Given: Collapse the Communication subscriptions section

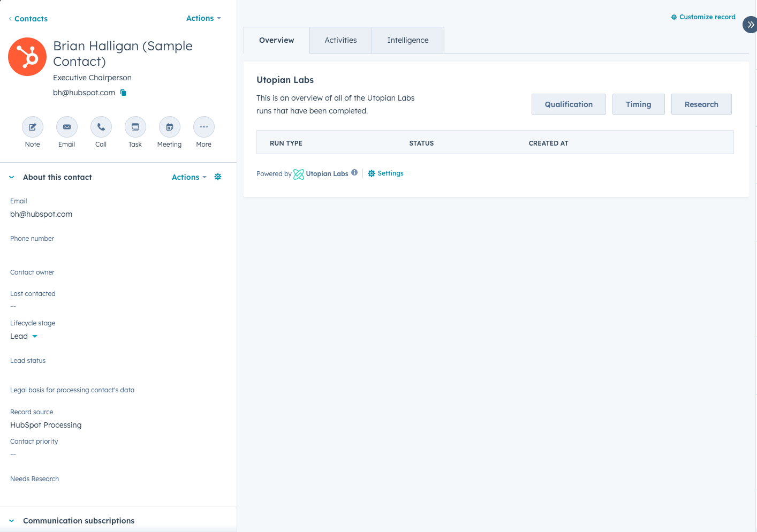Looking at the screenshot, I should coord(12,521).
